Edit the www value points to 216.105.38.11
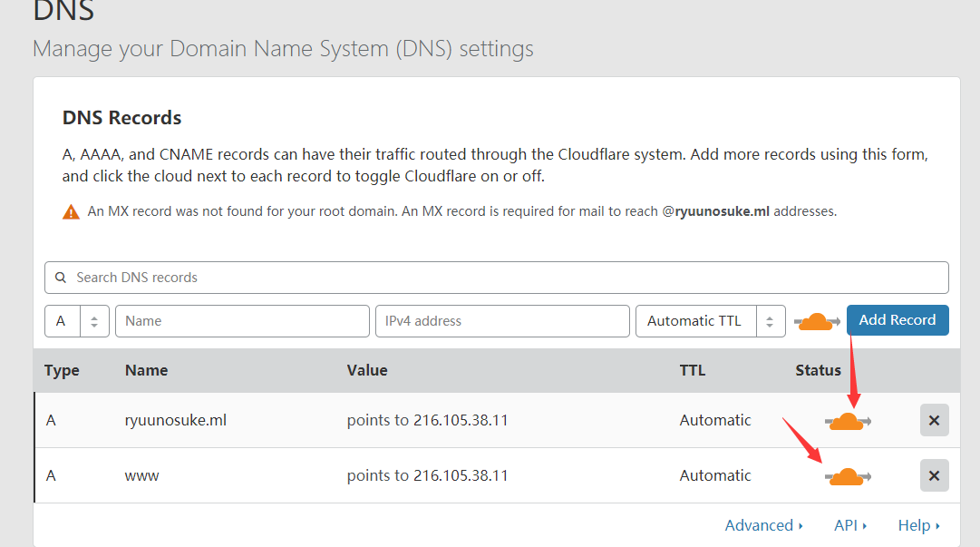Viewport: 980px width, 547px height. pos(428,475)
